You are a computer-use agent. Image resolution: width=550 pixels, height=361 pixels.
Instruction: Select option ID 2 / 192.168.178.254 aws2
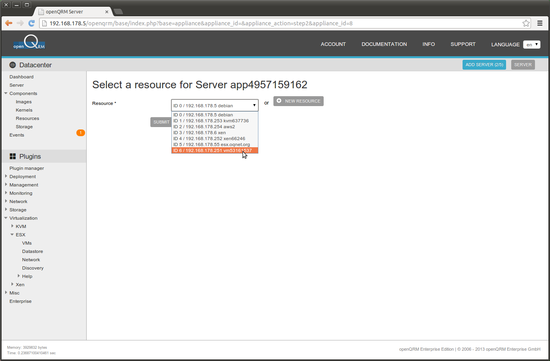(215, 127)
